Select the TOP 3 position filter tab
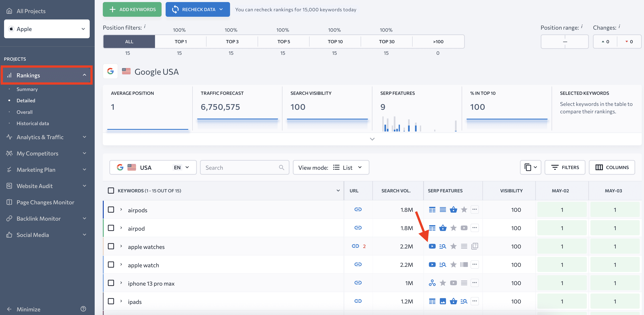 pos(232,41)
